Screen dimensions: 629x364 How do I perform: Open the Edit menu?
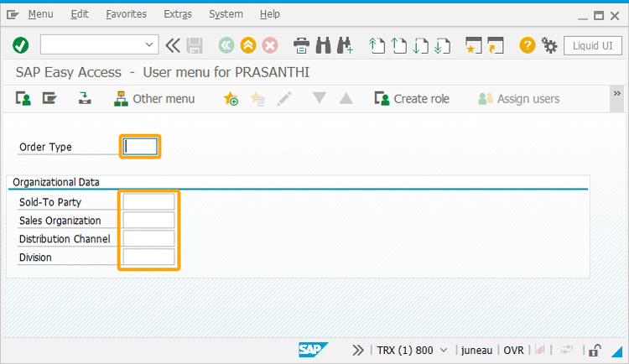[80, 14]
